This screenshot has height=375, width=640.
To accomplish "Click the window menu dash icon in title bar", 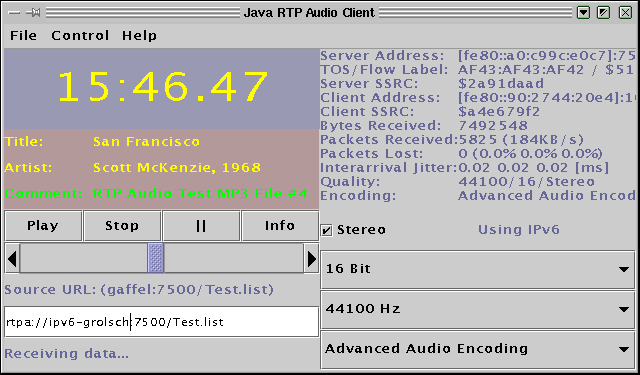I will coord(14,13).
